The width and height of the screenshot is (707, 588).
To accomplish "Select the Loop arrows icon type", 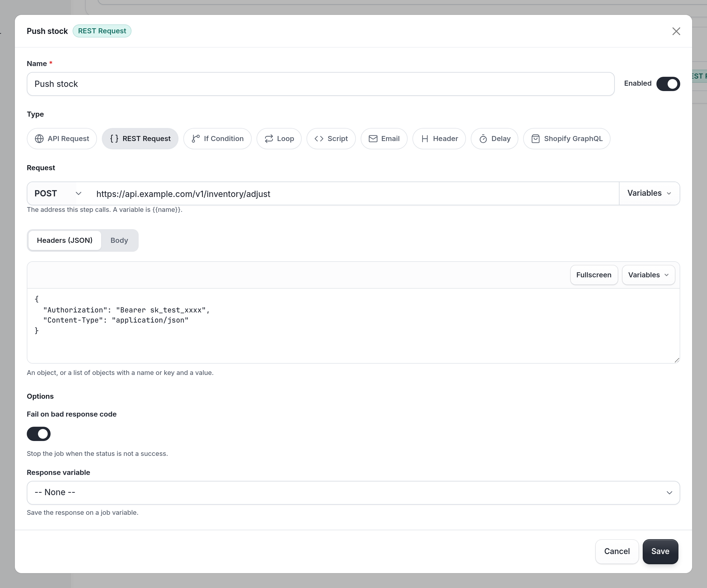I will pyautogui.click(x=279, y=139).
